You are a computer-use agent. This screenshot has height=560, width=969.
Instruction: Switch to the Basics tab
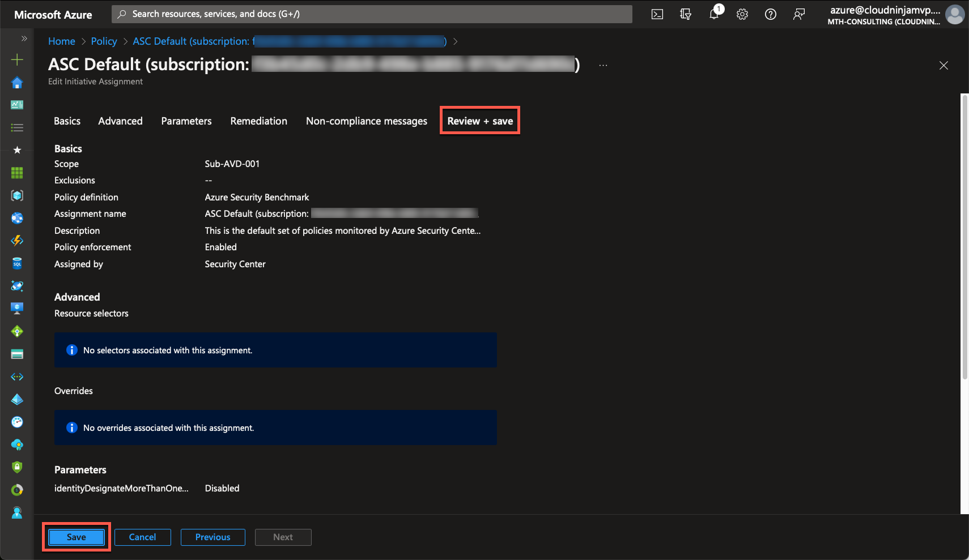67,121
